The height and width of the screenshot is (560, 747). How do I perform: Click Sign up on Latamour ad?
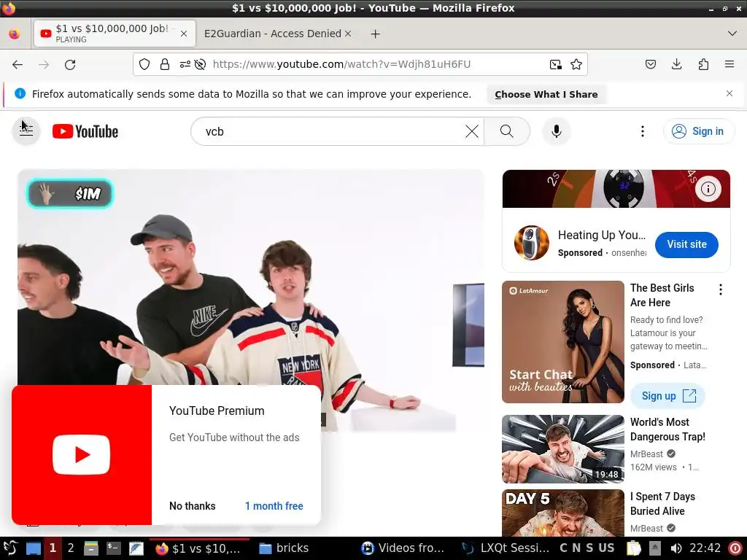(x=668, y=396)
